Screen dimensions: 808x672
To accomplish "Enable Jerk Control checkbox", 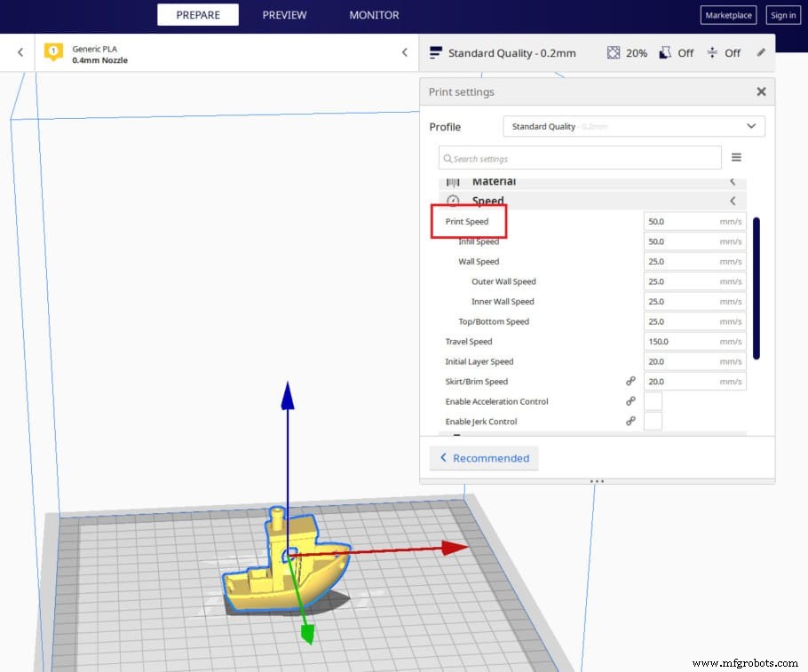I will [653, 421].
